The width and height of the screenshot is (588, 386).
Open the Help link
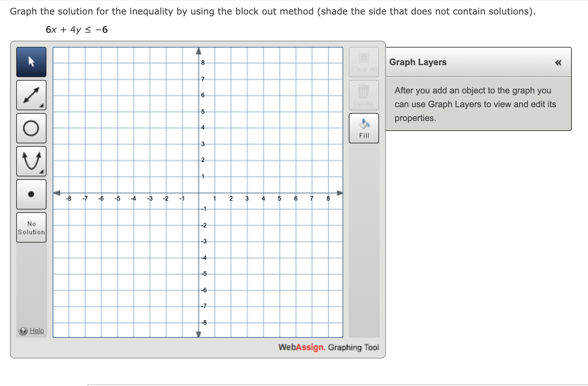point(37,331)
